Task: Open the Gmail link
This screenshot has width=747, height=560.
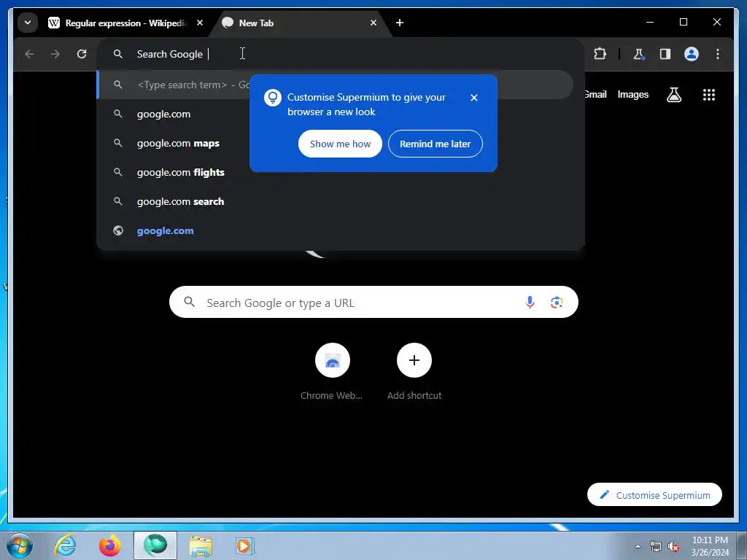Action: click(x=595, y=94)
